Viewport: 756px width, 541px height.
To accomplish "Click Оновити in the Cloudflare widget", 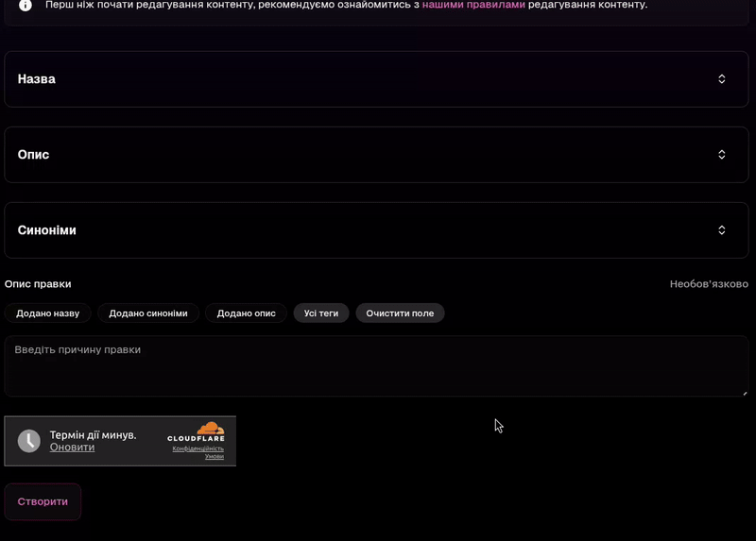I will tap(73, 448).
